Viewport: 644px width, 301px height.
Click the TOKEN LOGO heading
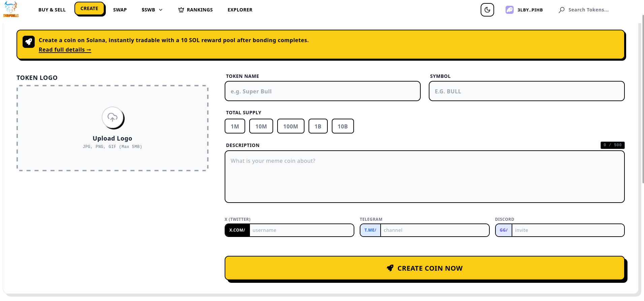37,78
